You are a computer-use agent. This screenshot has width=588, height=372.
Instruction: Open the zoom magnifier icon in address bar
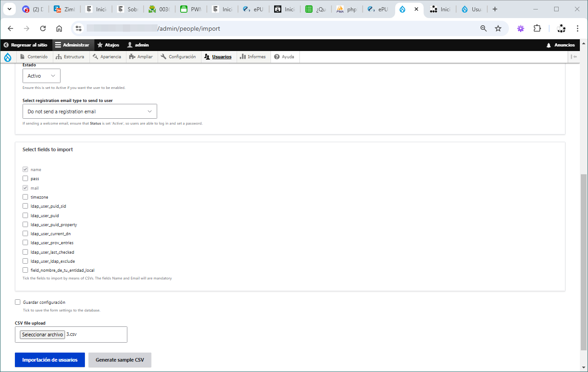pyautogui.click(x=484, y=28)
